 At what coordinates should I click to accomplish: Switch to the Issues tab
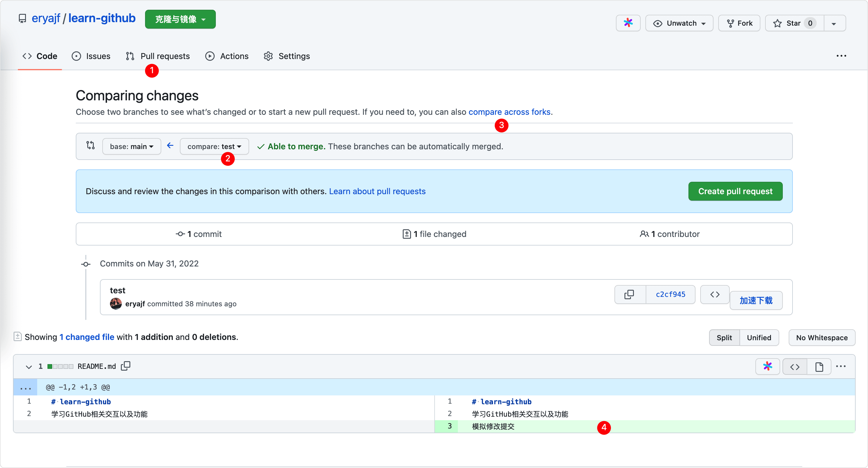click(x=91, y=56)
